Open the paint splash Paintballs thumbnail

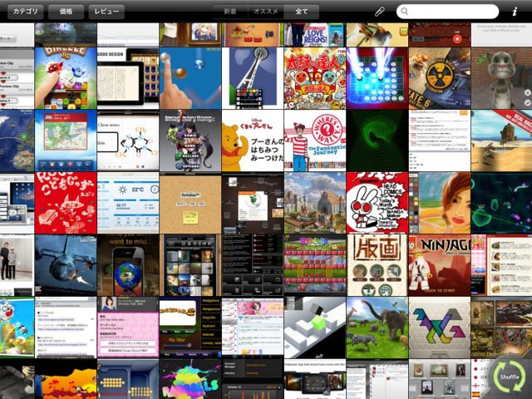point(190,379)
